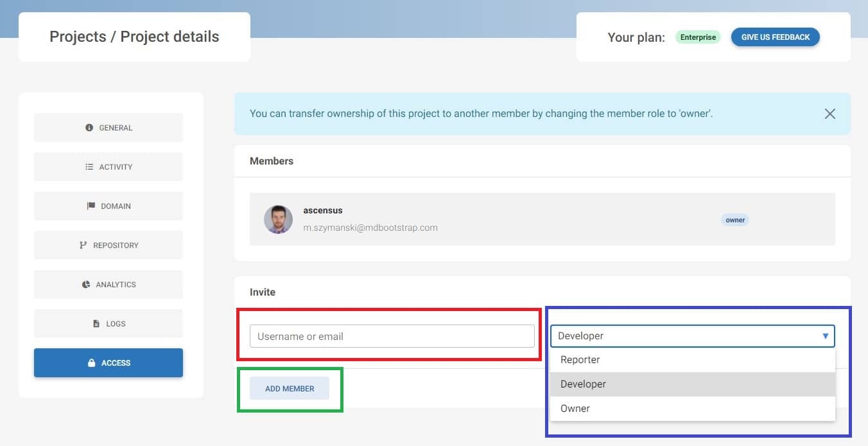Screen dimensions: 868x446
Task: Click the lock icon on Access button
Action: 91,363
